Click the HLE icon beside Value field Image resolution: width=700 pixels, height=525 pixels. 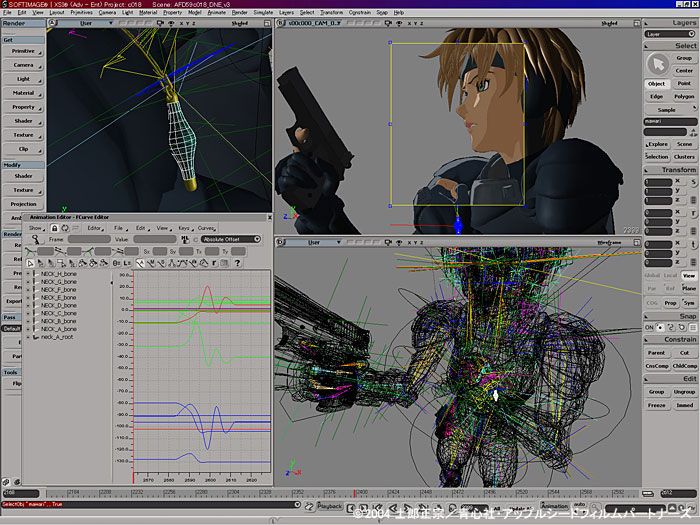[185, 240]
